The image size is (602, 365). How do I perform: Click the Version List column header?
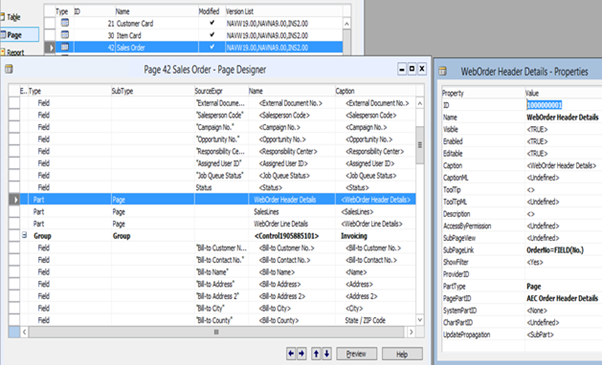point(283,11)
